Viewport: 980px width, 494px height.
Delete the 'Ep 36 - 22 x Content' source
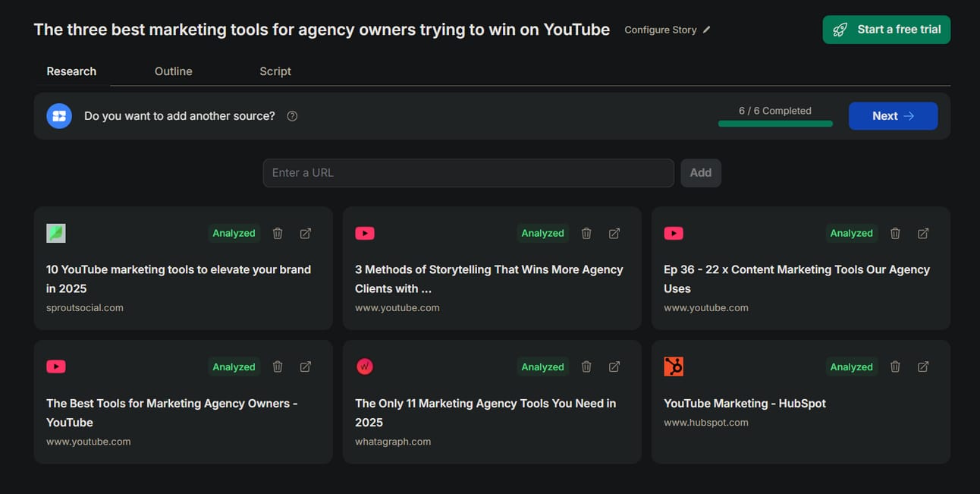[x=895, y=234]
